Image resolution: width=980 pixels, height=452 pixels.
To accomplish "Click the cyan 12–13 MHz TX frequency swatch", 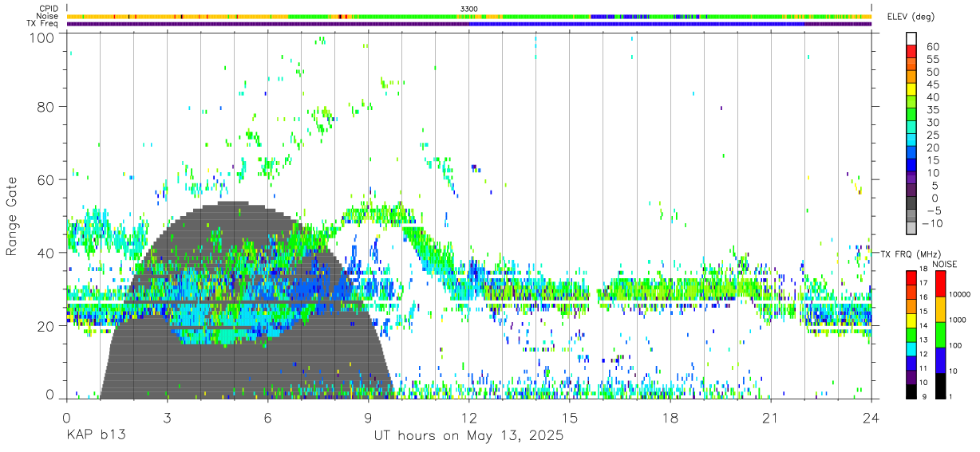I will click(x=911, y=348).
